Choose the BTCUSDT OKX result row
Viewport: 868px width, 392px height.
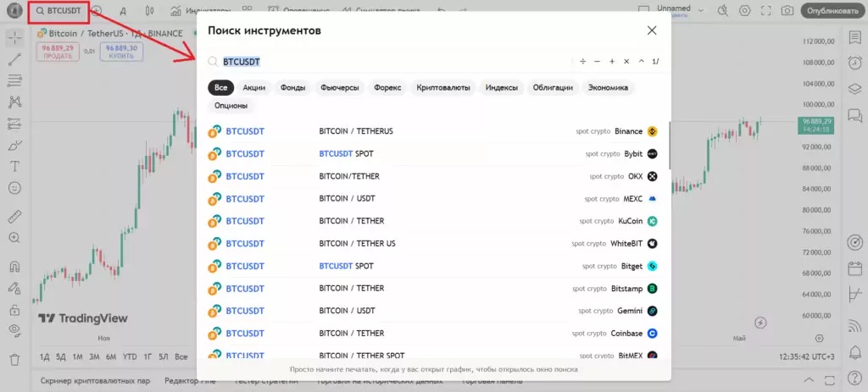(433, 176)
